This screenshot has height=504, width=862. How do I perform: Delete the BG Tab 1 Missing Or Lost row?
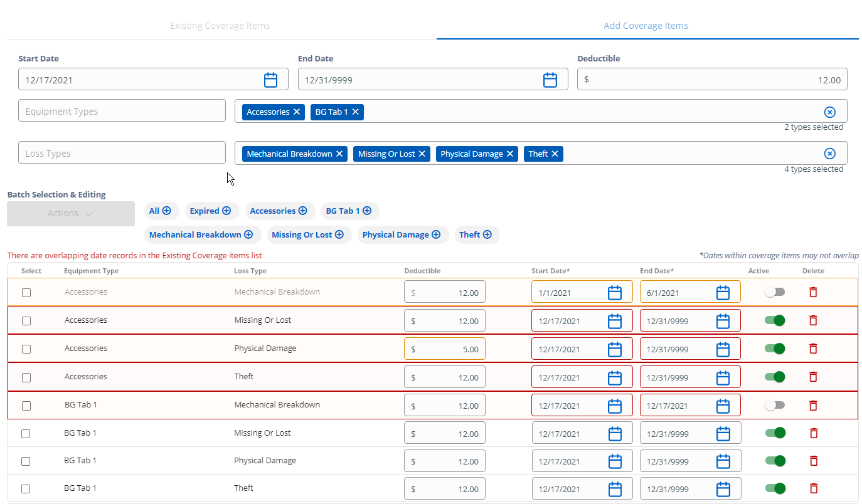pyautogui.click(x=814, y=433)
